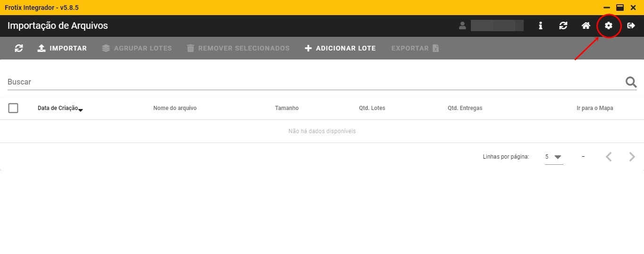Viewport: 644px width, 254px height.
Task: Go to the home icon
Action: point(585,25)
